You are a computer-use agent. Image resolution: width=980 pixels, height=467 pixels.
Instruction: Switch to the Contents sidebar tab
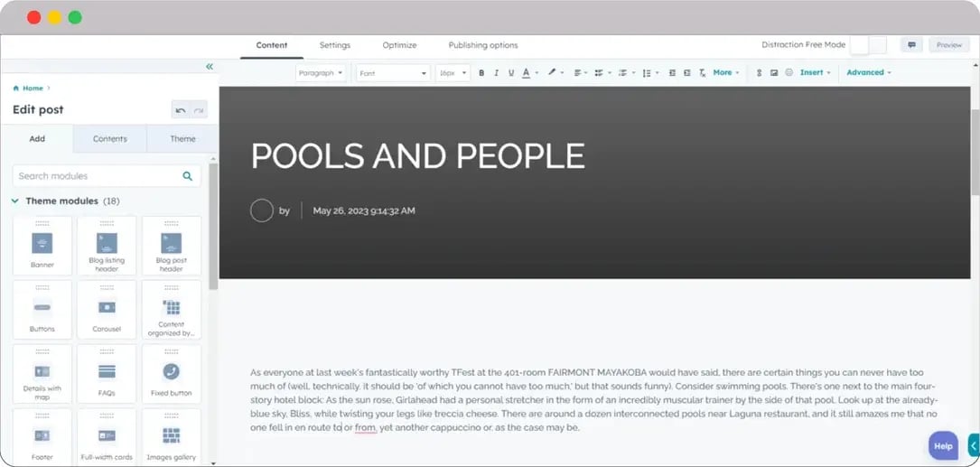(x=110, y=139)
